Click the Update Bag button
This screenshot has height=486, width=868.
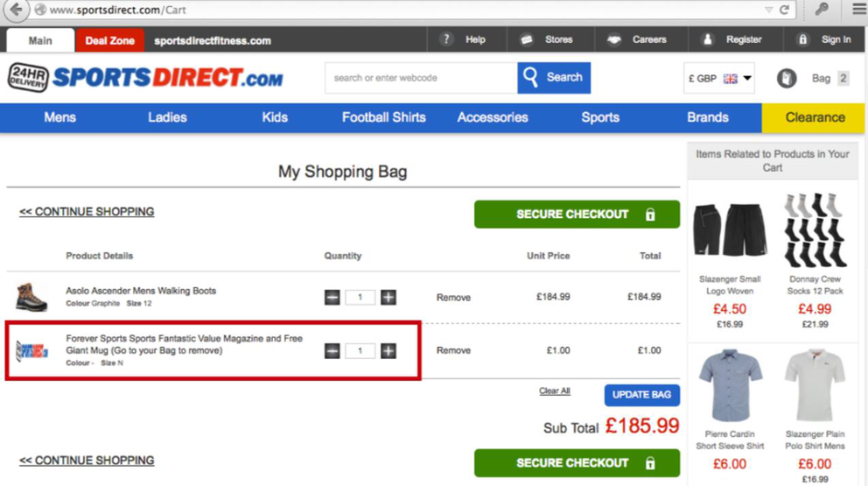[641, 395]
